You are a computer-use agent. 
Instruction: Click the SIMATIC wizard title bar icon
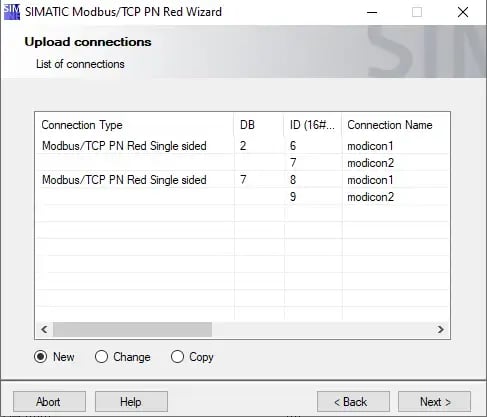click(12, 12)
